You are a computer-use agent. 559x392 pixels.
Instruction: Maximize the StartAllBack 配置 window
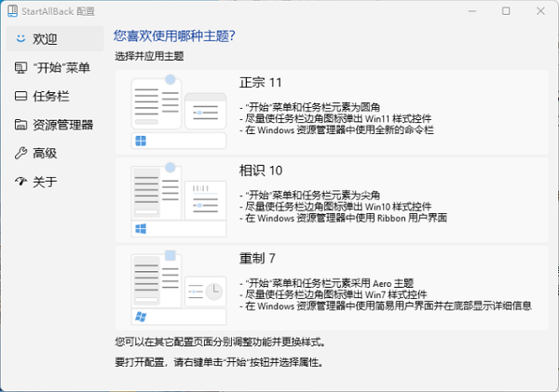coord(506,11)
